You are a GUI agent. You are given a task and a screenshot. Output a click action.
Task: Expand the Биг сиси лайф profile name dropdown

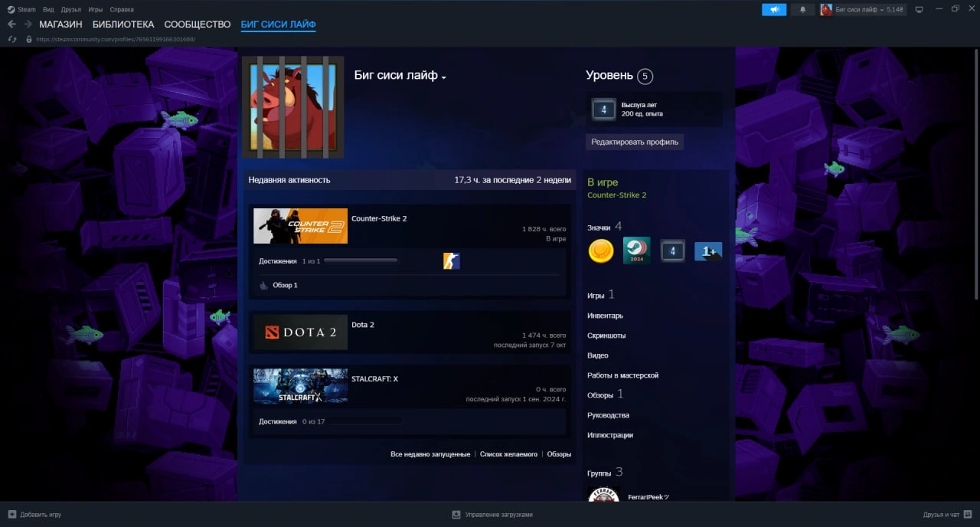[x=443, y=77]
